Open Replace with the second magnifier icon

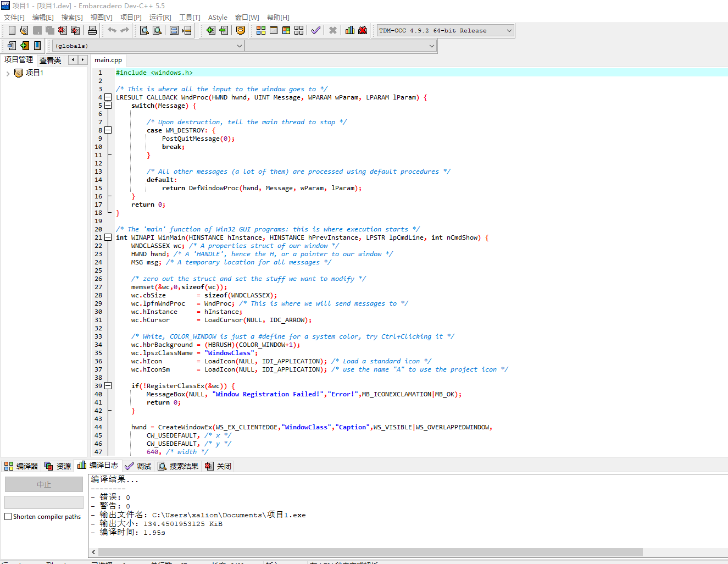(157, 30)
